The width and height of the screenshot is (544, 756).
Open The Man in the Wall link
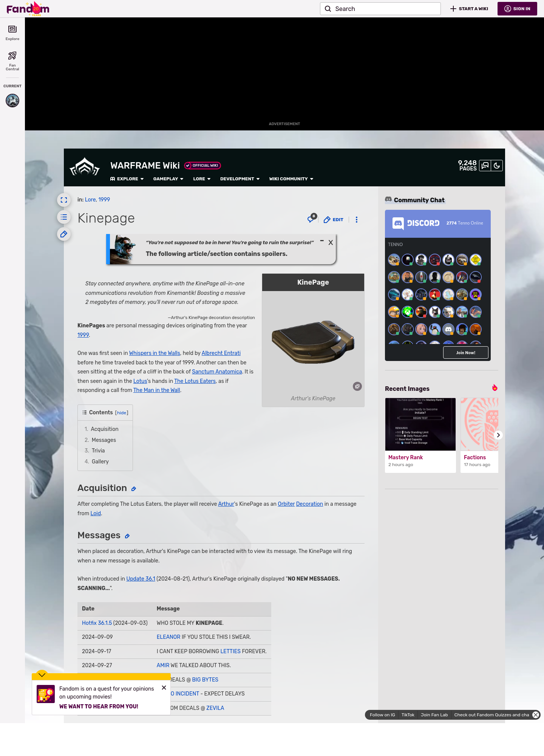click(157, 390)
